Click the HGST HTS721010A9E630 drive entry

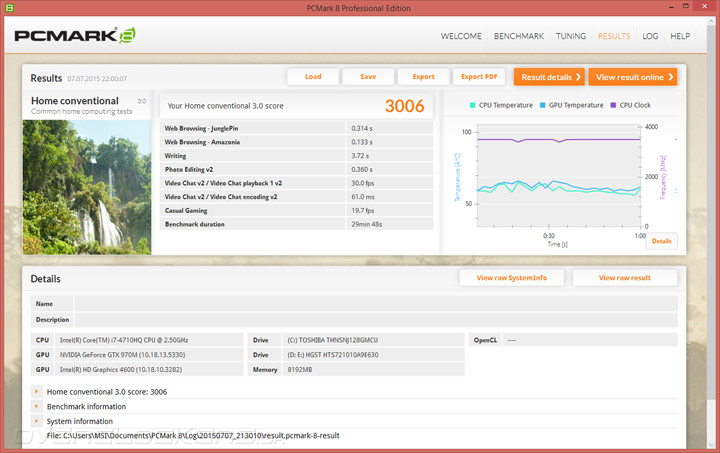pyautogui.click(x=373, y=355)
